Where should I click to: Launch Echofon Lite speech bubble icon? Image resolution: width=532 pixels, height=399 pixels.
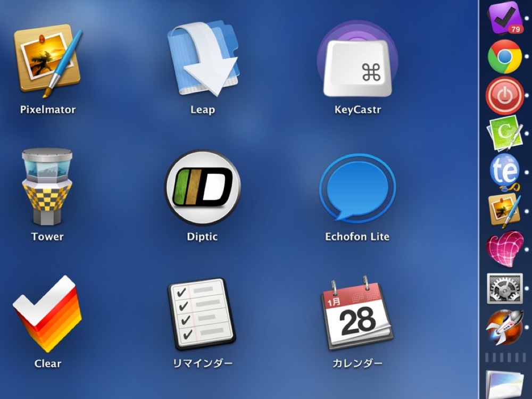pos(358,188)
